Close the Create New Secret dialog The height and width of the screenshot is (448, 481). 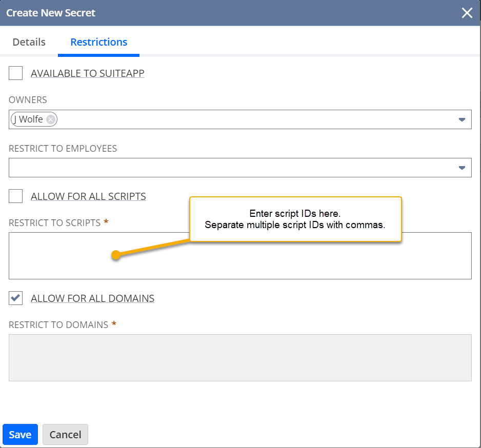point(467,13)
